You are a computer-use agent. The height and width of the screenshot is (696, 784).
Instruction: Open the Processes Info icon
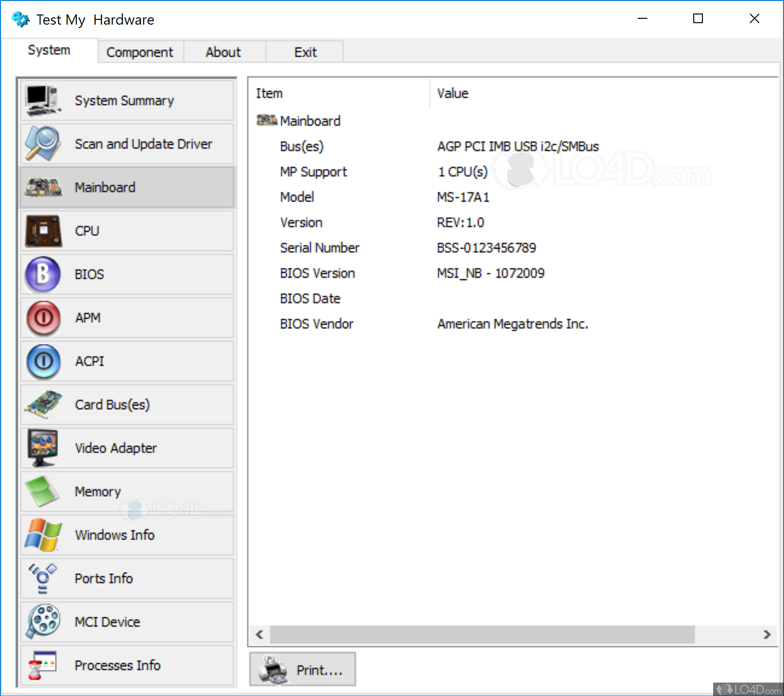(43, 665)
